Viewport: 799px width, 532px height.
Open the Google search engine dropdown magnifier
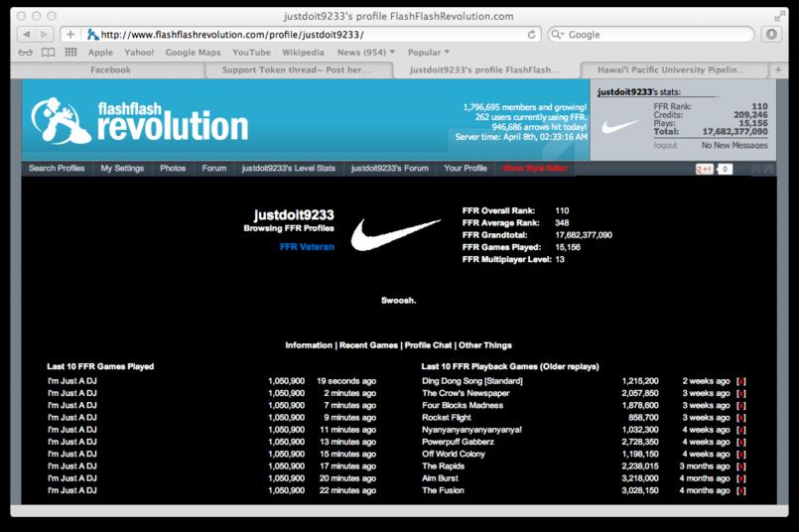tap(557, 35)
